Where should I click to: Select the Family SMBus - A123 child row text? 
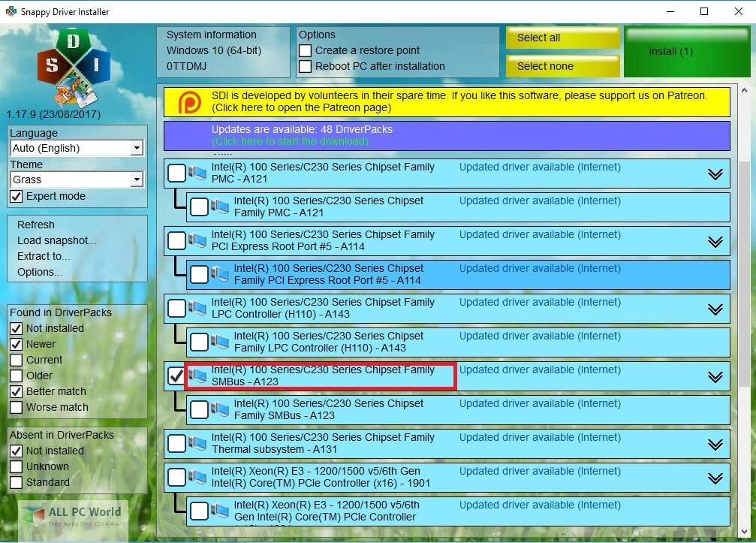click(329, 409)
